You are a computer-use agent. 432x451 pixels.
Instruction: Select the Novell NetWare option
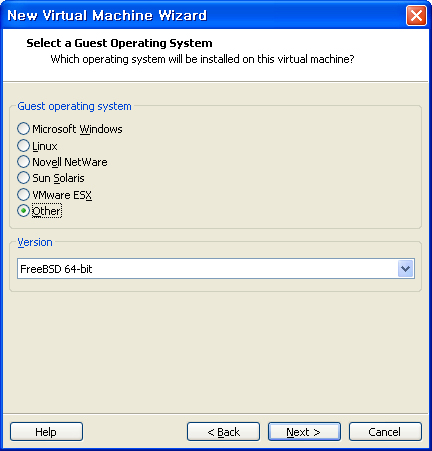tap(23, 162)
